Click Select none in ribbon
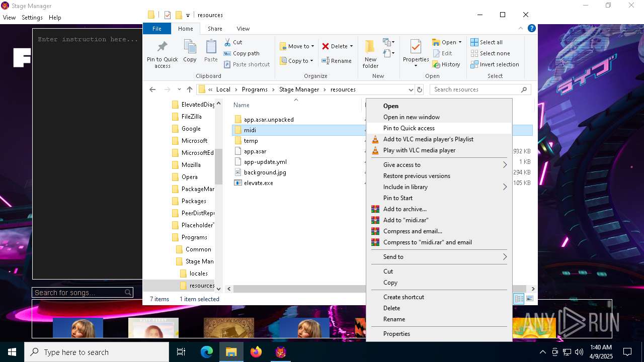The height and width of the screenshot is (362, 644). [490, 53]
